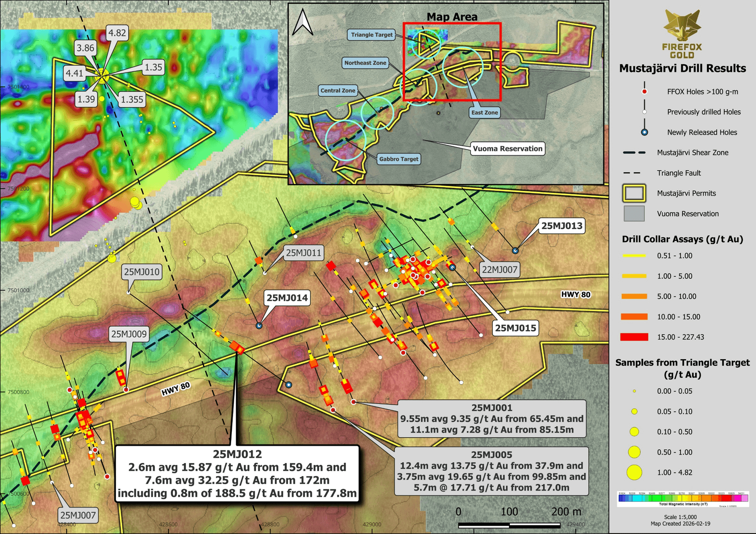Click the 25MJ014 drill hole label
The height and width of the screenshot is (534, 756).
(287, 298)
